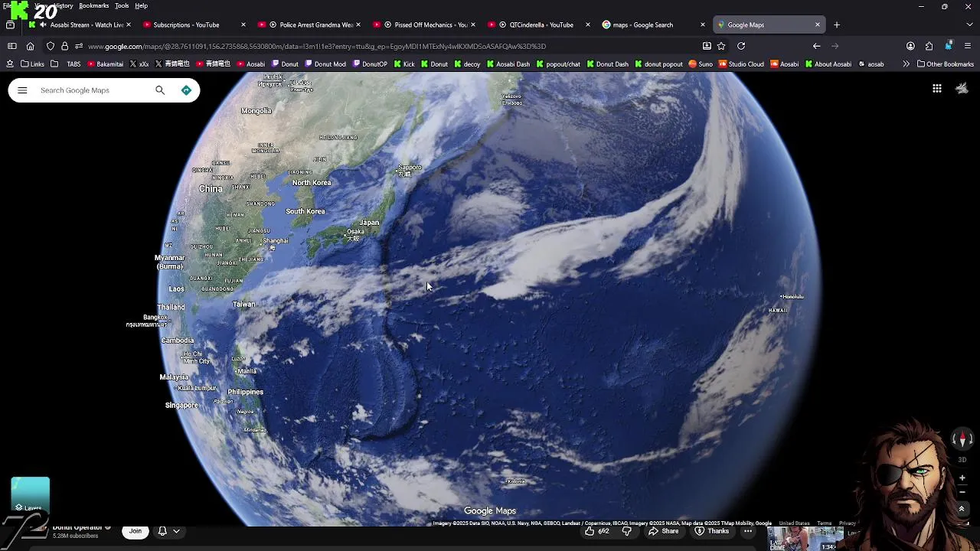Click the Join channel button
Screen dimensions: 980x551
click(x=136, y=531)
